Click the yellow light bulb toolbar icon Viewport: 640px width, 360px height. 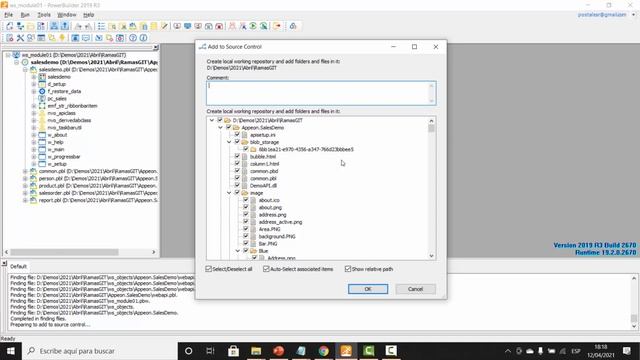[62, 38]
